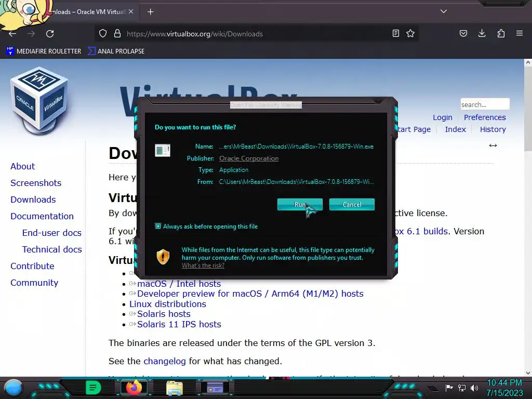This screenshot has width=532, height=399.
Task: Open the Login link
Action: pyautogui.click(x=443, y=117)
